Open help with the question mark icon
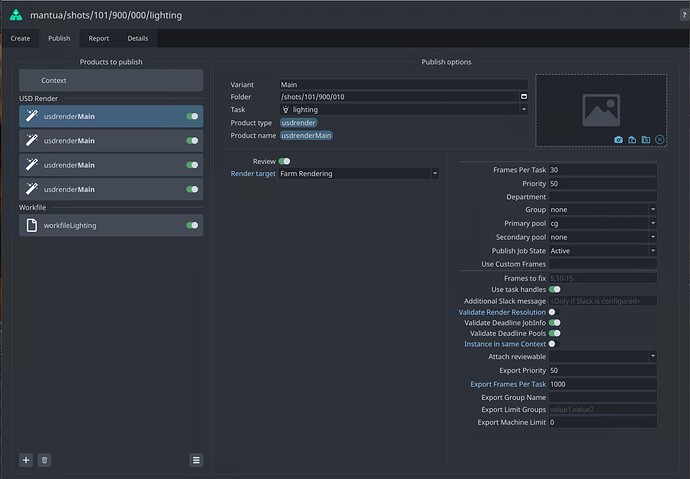 [x=684, y=15]
